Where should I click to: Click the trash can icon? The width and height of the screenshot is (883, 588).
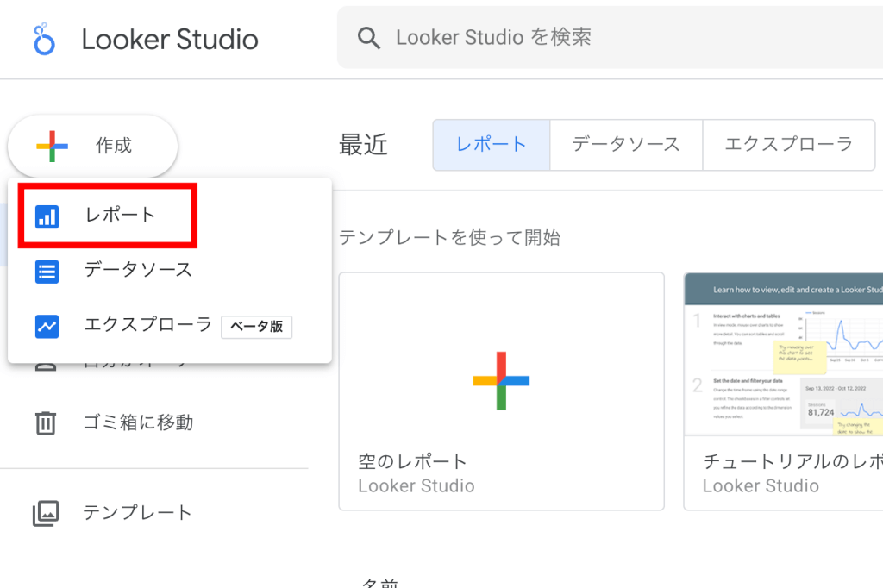[x=46, y=423]
